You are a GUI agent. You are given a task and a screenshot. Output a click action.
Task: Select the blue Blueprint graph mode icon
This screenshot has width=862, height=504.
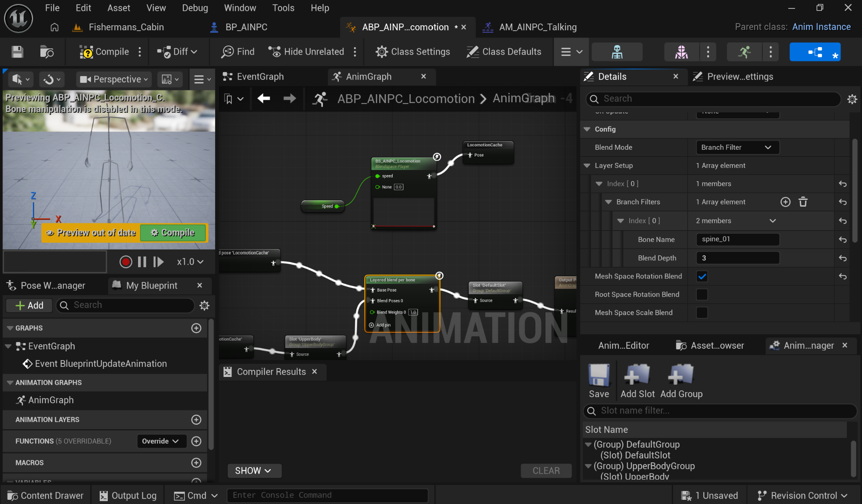click(815, 52)
